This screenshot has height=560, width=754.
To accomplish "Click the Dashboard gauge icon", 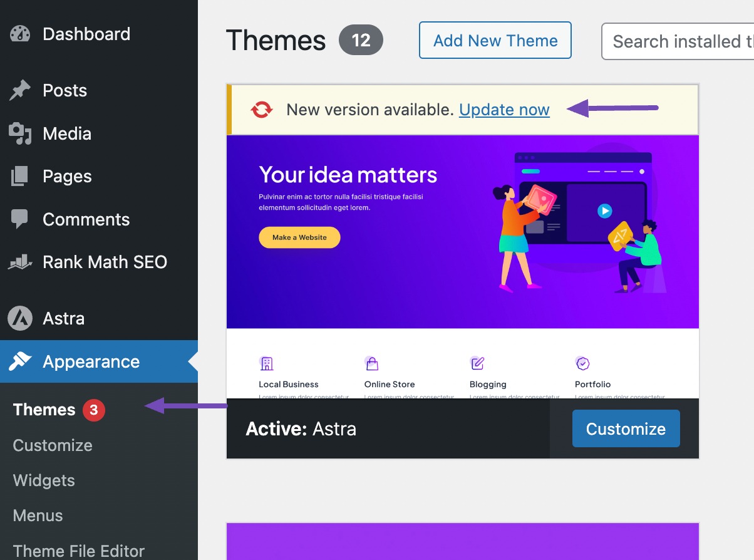I will pos(20,34).
